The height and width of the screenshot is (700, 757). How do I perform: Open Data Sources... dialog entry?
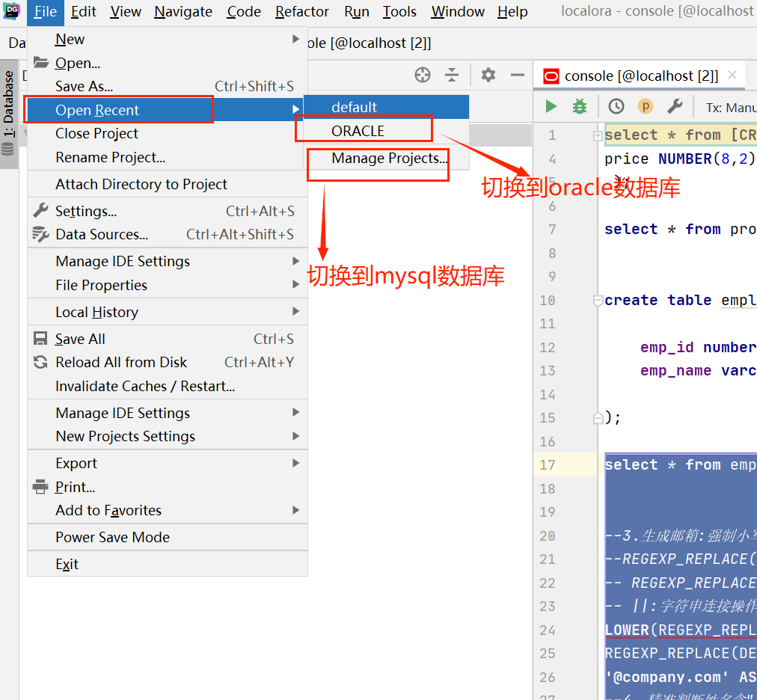167,235
